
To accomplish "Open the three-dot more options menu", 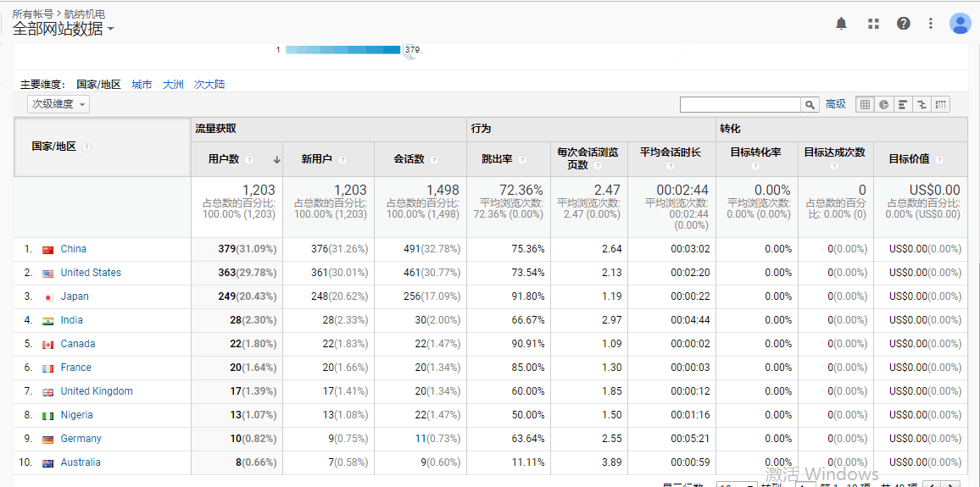I will point(931,24).
